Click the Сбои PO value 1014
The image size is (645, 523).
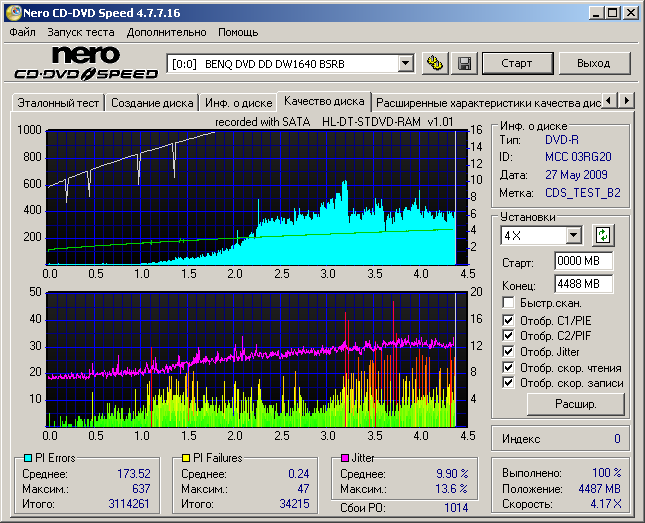tap(456, 508)
